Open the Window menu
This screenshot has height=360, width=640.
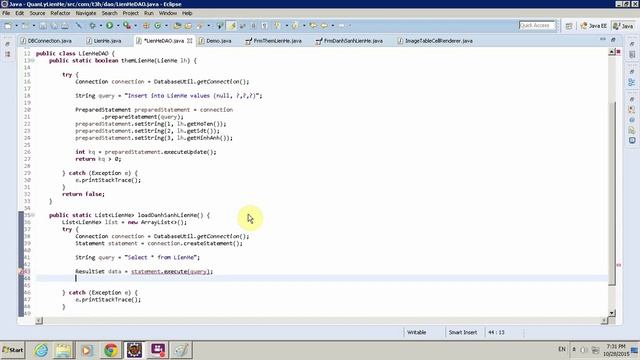tap(168, 13)
